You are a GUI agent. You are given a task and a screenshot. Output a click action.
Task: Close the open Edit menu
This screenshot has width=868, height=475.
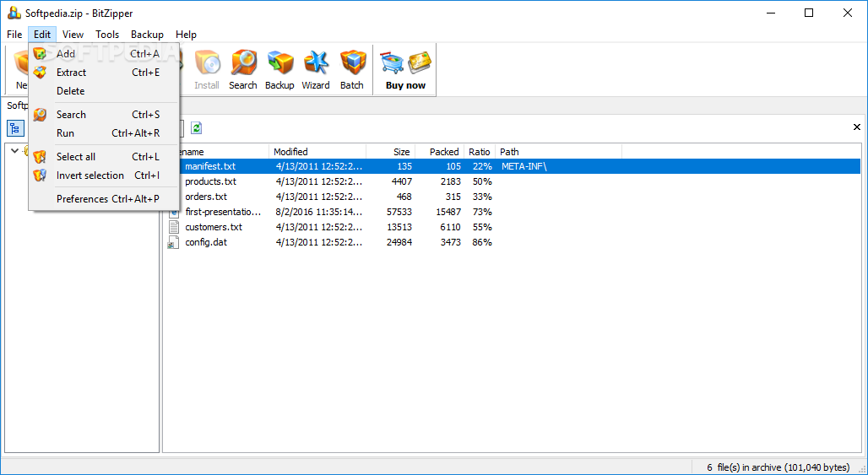pos(42,35)
